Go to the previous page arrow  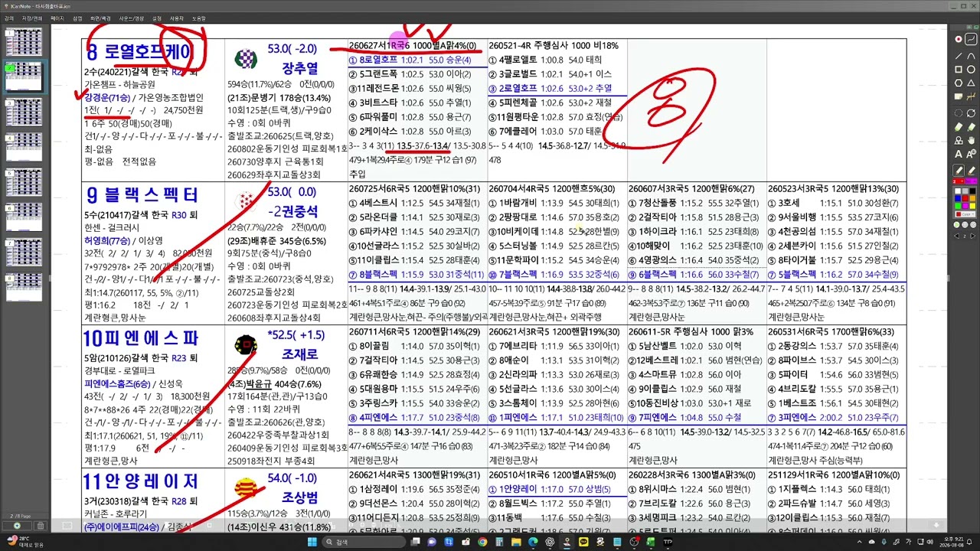click(x=957, y=236)
